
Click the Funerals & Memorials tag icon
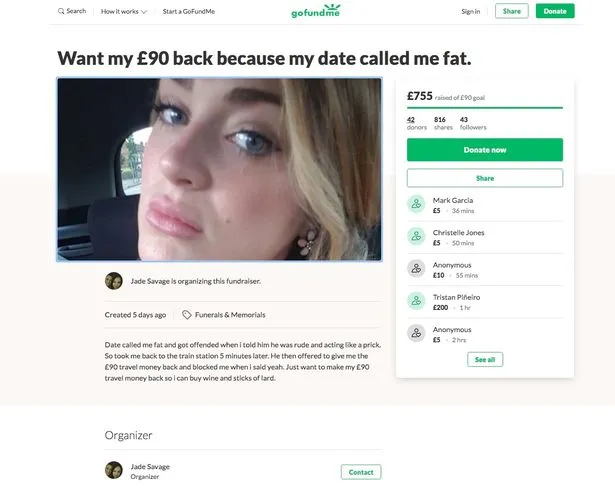click(x=187, y=314)
